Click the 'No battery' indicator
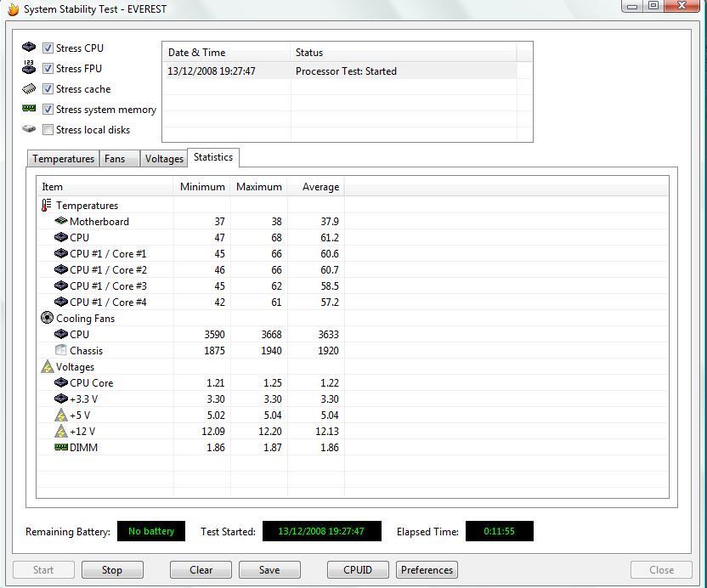 click(151, 531)
